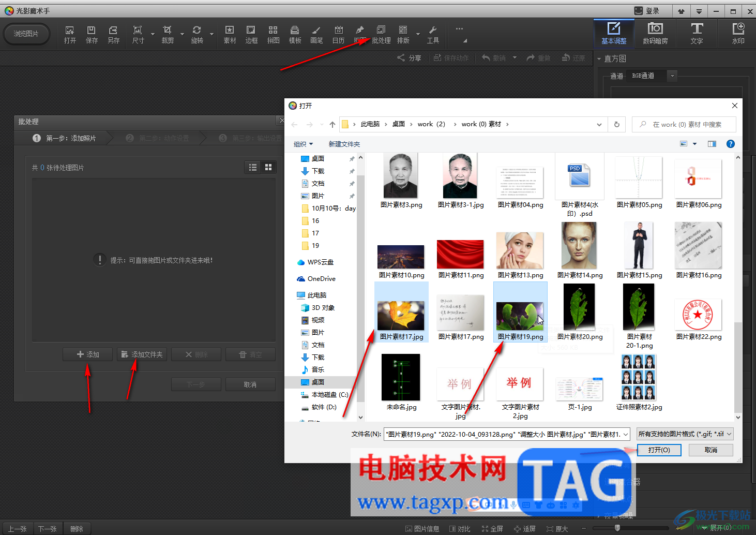Viewport: 756px width, 535px height.
Task: Open the 拼图 collage tool
Action: pyautogui.click(x=273, y=35)
